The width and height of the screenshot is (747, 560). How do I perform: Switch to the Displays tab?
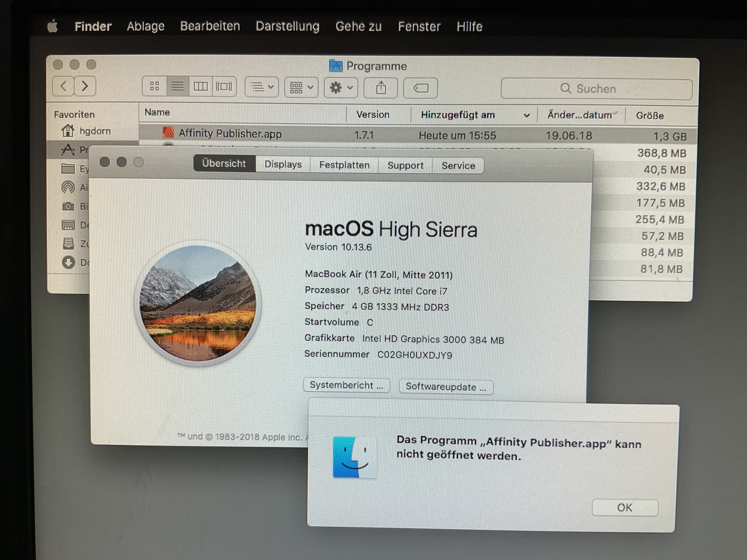tap(283, 164)
